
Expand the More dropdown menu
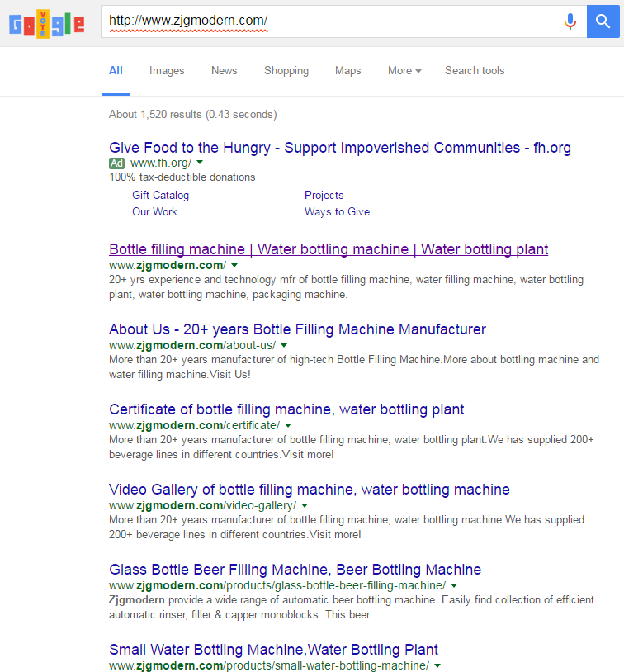click(404, 71)
